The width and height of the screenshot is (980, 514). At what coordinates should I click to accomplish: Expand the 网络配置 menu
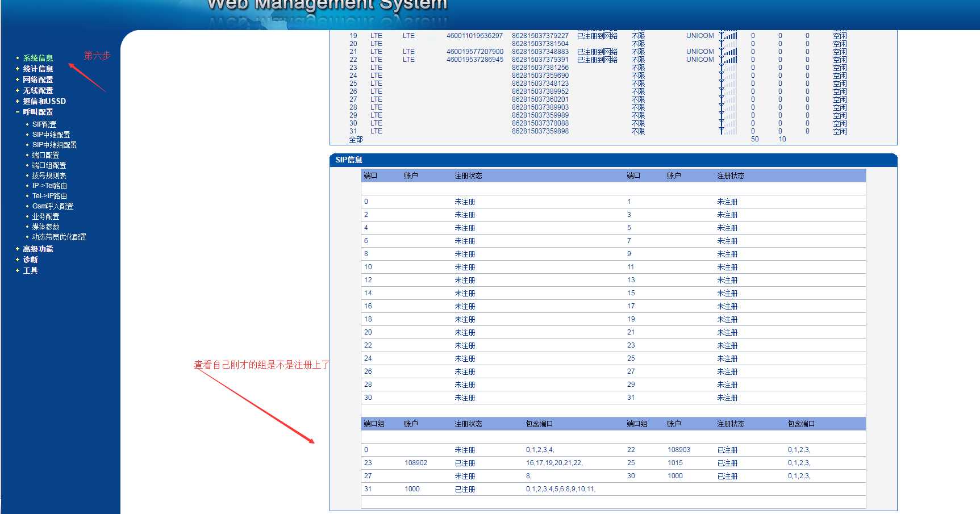coord(38,80)
